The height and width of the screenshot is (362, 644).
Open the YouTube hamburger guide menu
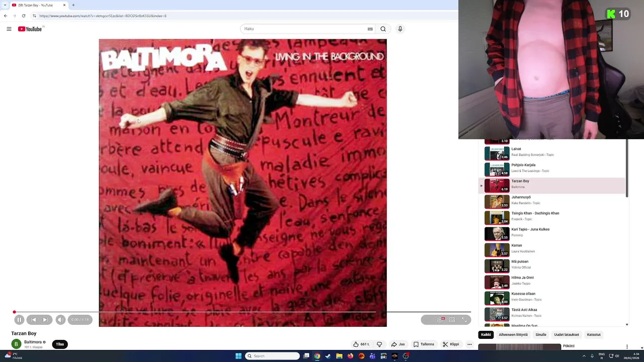(9, 29)
